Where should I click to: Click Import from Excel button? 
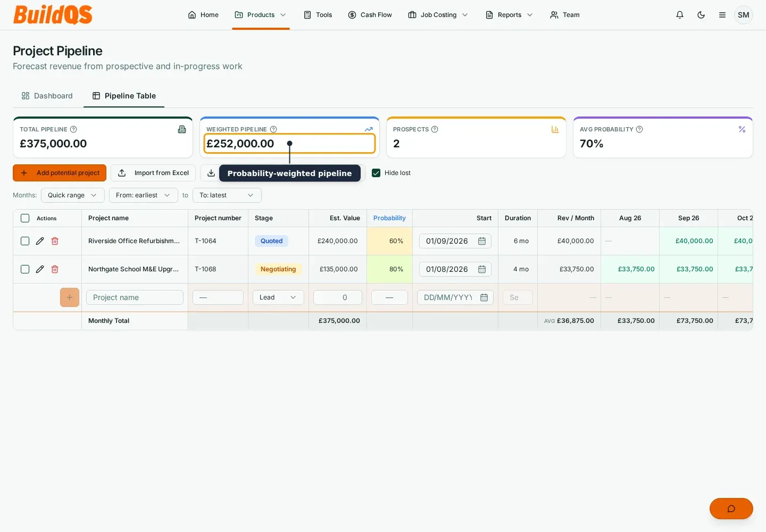(153, 173)
